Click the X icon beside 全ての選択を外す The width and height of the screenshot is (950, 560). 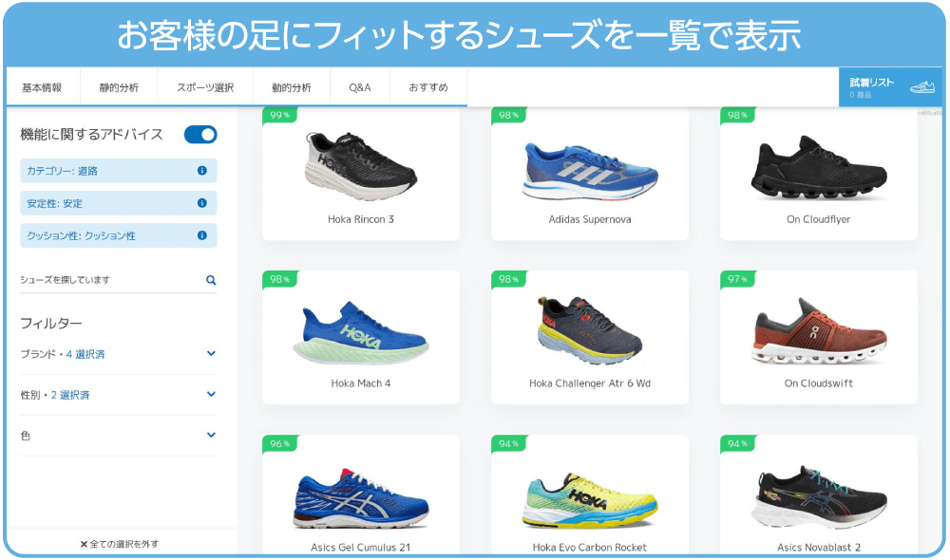(x=84, y=544)
